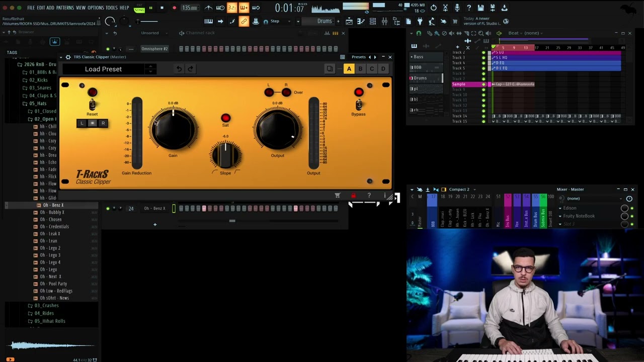Click the microphone recording icon in top toolbar
644x362 pixels.
457,8
